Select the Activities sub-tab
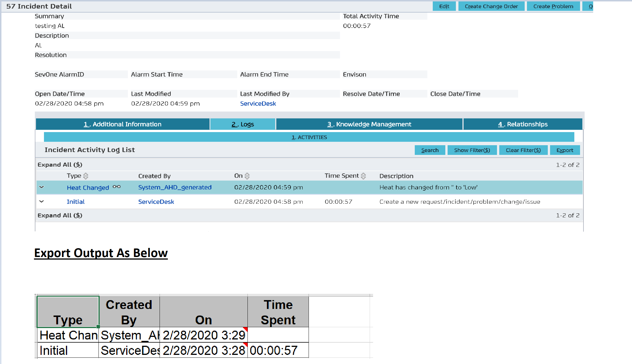This screenshot has width=632, height=364. 309,137
